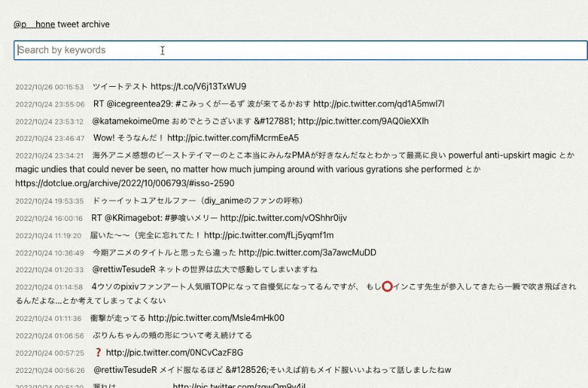The width and height of the screenshot is (588, 388).
Task: Click the @KRimagebot mention
Action: (x=133, y=218)
